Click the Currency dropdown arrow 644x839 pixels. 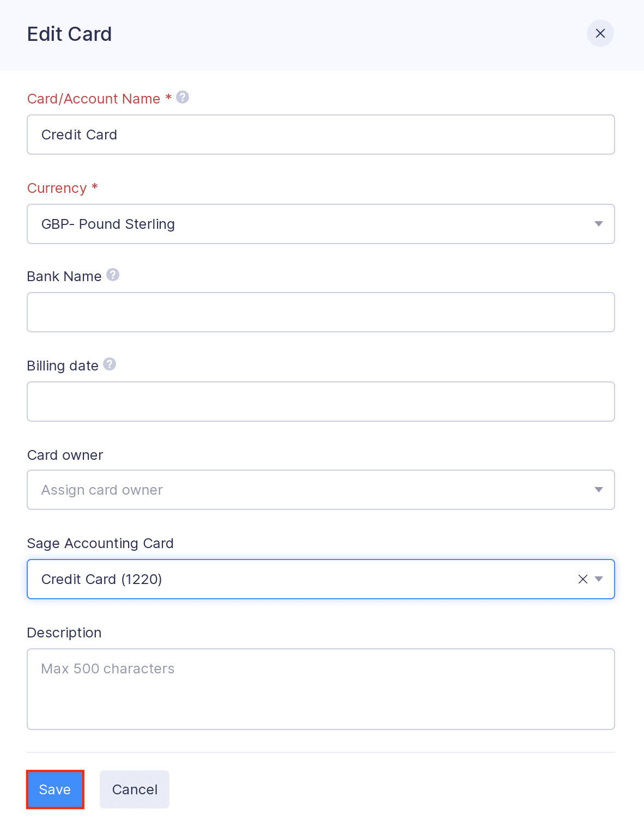click(x=599, y=224)
